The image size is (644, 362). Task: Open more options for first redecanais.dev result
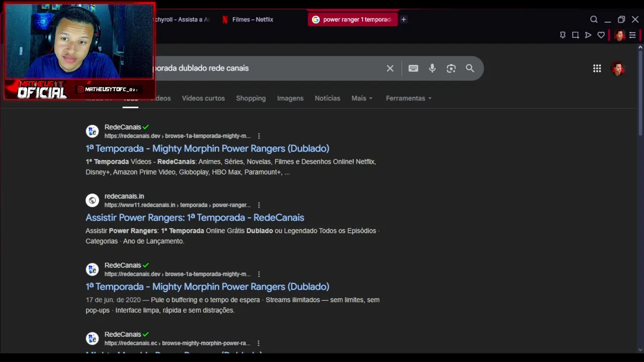pyautogui.click(x=259, y=136)
